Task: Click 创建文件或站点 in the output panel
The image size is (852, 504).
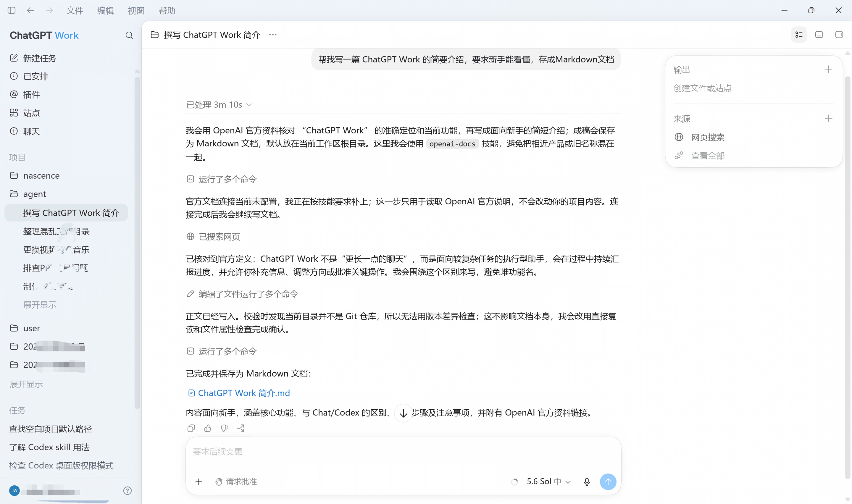Action: coord(703,88)
